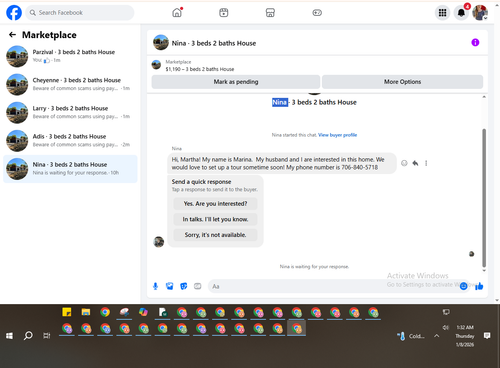
Task: Show hidden system tray icons chevron
Action: click(436, 336)
